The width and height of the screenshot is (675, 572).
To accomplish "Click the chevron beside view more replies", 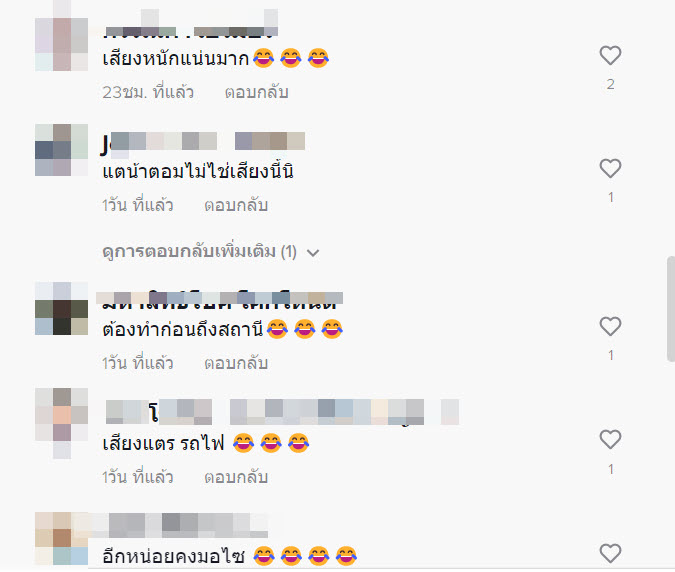I will pyautogui.click(x=313, y=253).
